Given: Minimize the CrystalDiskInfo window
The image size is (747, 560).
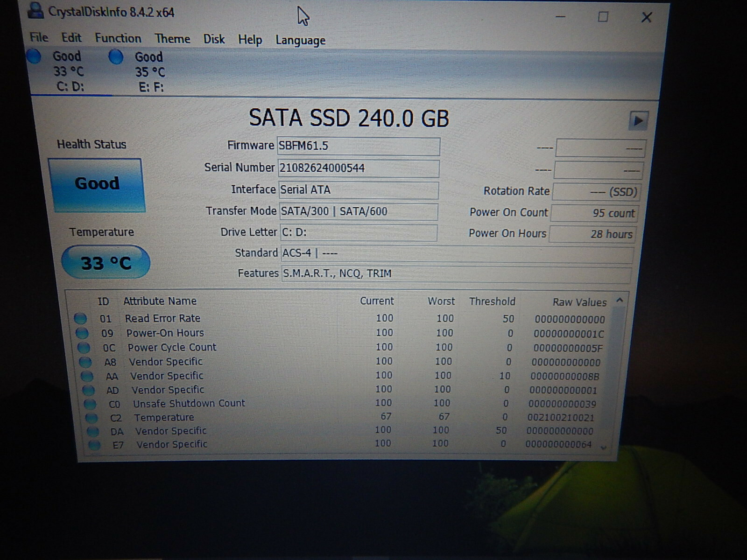Looking at the screenshot, I should click(561, 17).
